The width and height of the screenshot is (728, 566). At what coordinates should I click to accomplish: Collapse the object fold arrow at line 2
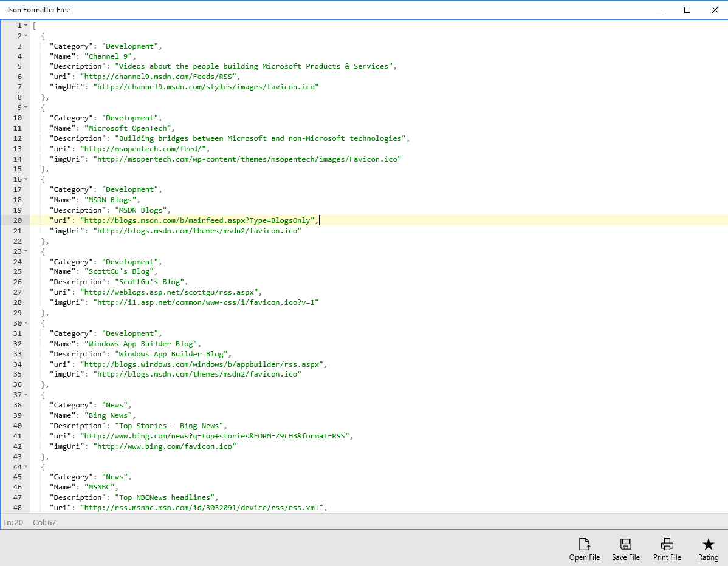click(26, 36)
